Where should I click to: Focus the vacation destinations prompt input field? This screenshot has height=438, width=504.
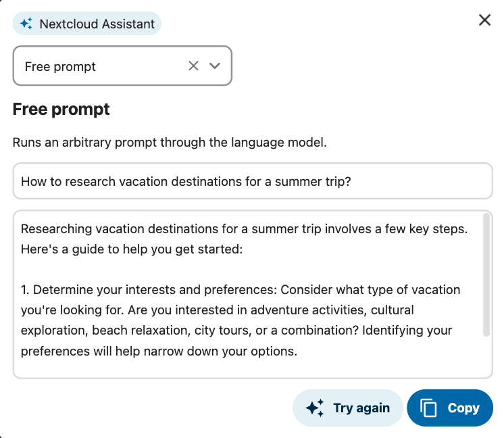tap(253, 181)
